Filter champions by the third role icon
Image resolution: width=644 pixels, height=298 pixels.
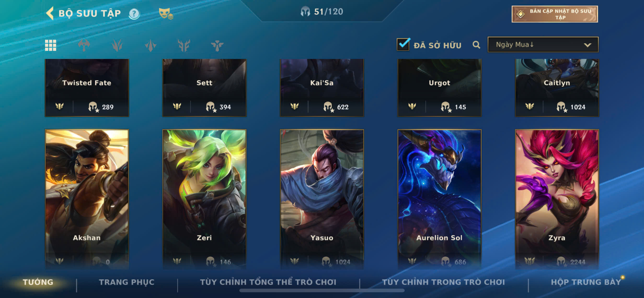pos(150,45)
